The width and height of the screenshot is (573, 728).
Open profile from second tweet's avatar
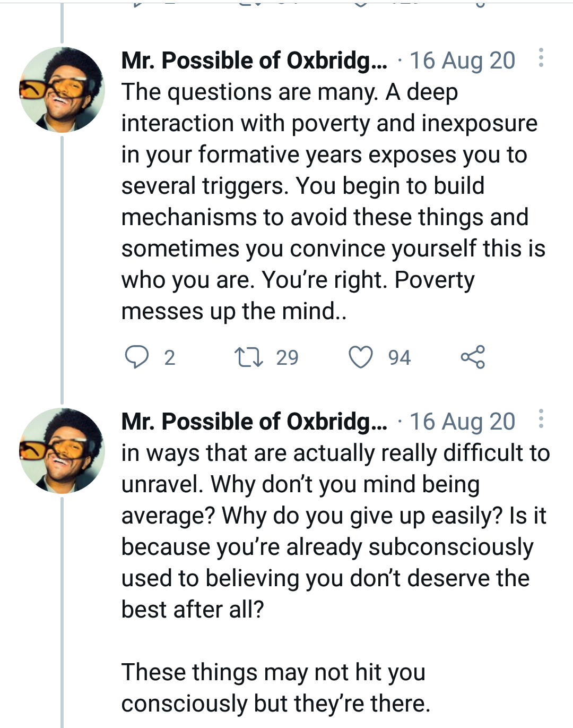(x=62, y=451)
